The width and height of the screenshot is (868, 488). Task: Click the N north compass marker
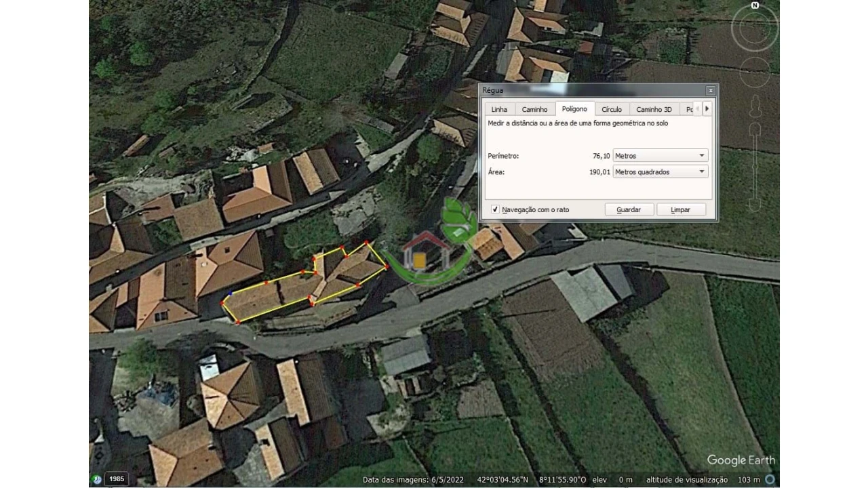point(755,5)
